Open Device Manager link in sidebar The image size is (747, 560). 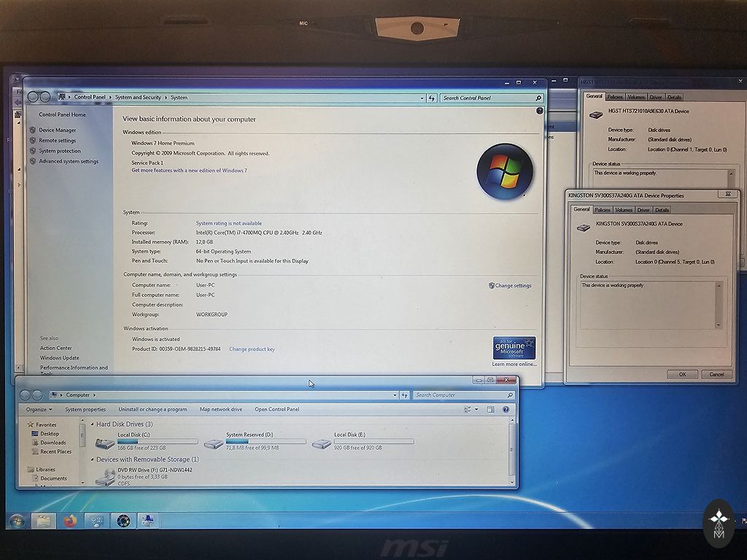point(57,131)
